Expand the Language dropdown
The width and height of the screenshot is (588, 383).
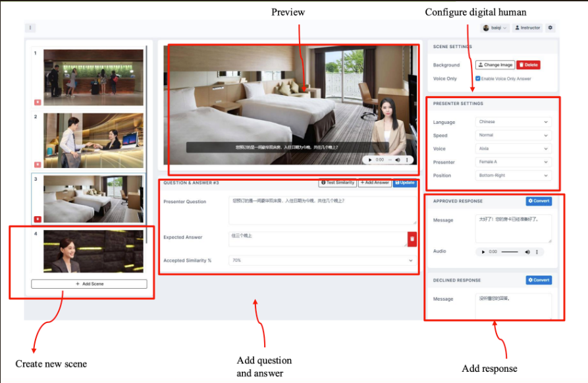point(512,122)
